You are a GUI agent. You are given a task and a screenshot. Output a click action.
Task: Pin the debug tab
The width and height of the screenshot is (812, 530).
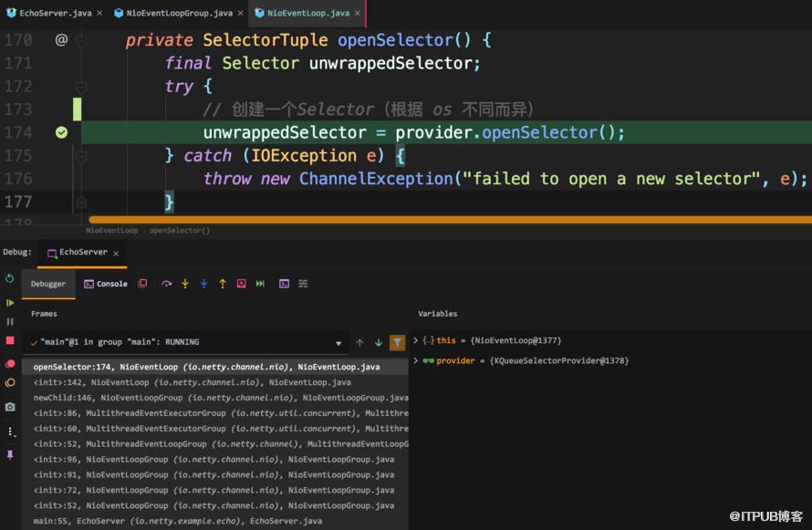10,455
